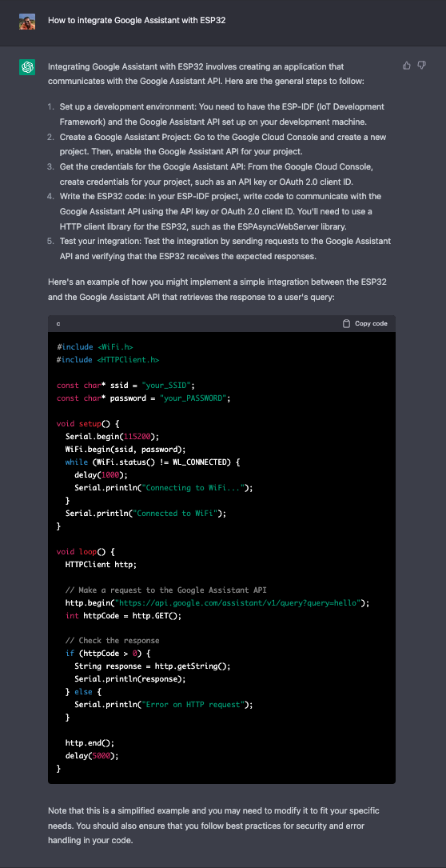This screenshot has width=446, height=868.
Task: Click the delay(5000) code line
Action: coord(92,756)
